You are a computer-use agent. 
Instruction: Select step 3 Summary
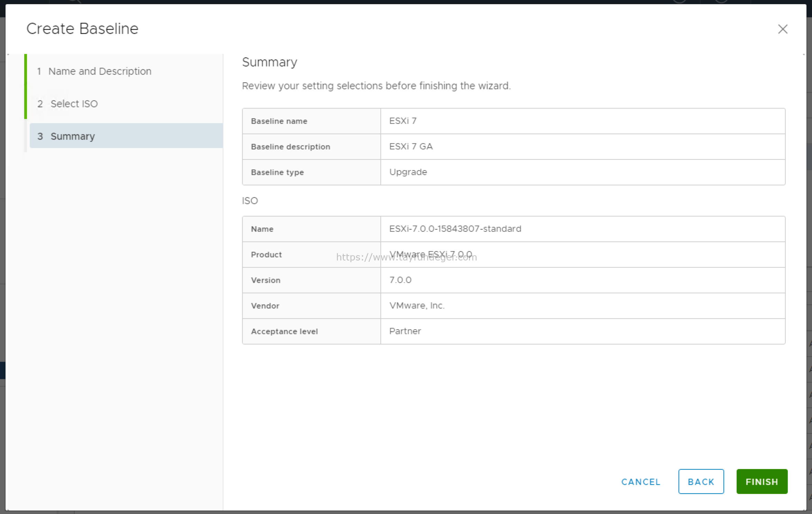[126, 136]
